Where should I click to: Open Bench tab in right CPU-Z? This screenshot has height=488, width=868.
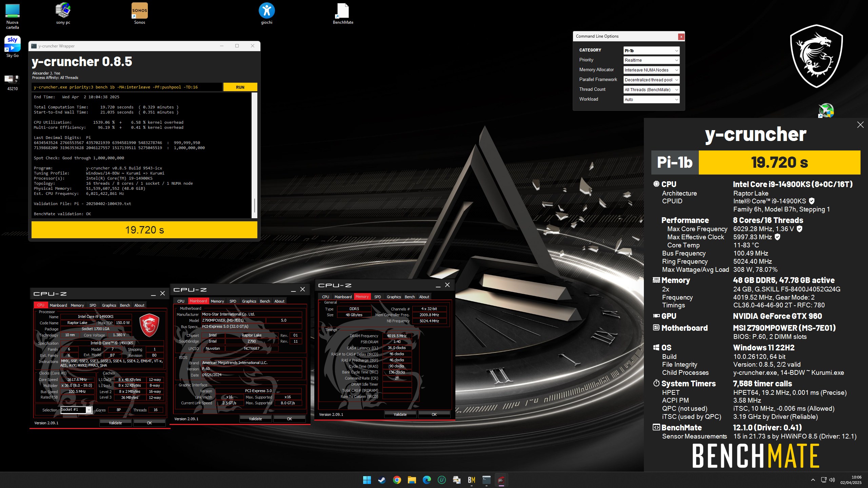[x=410, y=297]
